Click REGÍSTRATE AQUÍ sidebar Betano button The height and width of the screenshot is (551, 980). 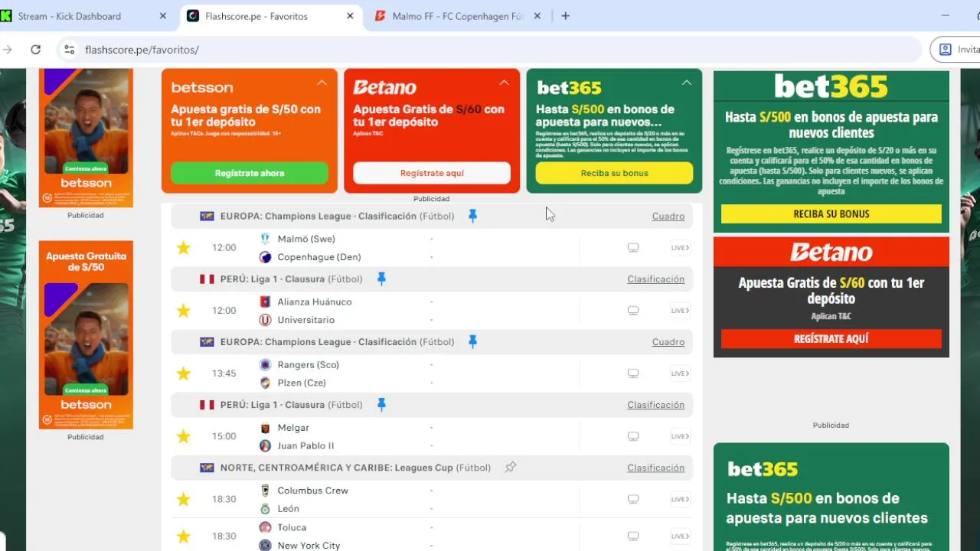831,338
